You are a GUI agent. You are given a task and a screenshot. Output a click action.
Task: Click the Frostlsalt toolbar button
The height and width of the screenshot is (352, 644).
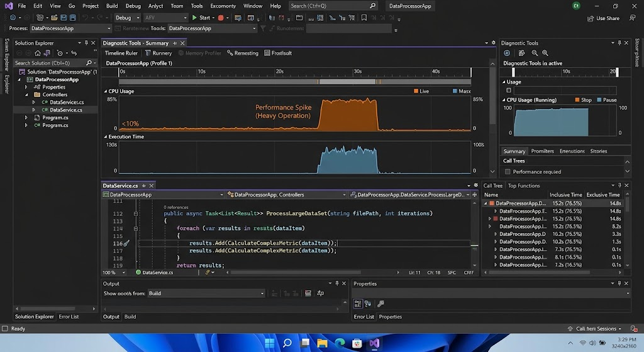(x=278, y=53)
